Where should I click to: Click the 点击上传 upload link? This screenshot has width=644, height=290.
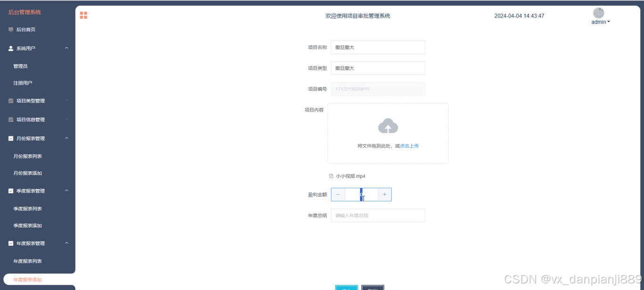click(x=409, y=146)
